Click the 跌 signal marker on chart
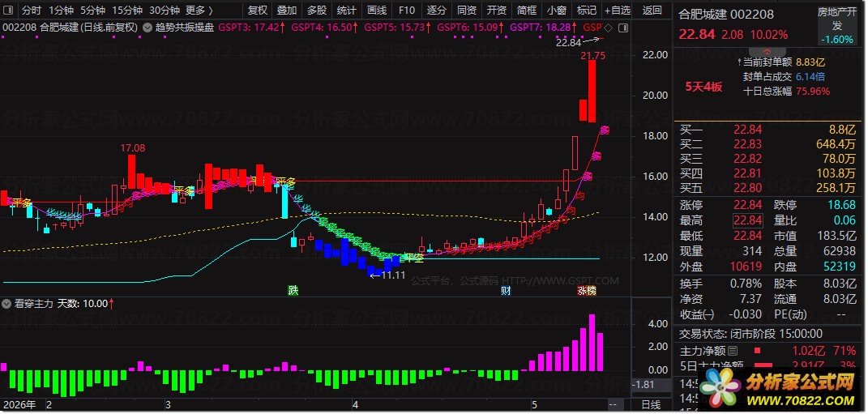 point(293,291)
